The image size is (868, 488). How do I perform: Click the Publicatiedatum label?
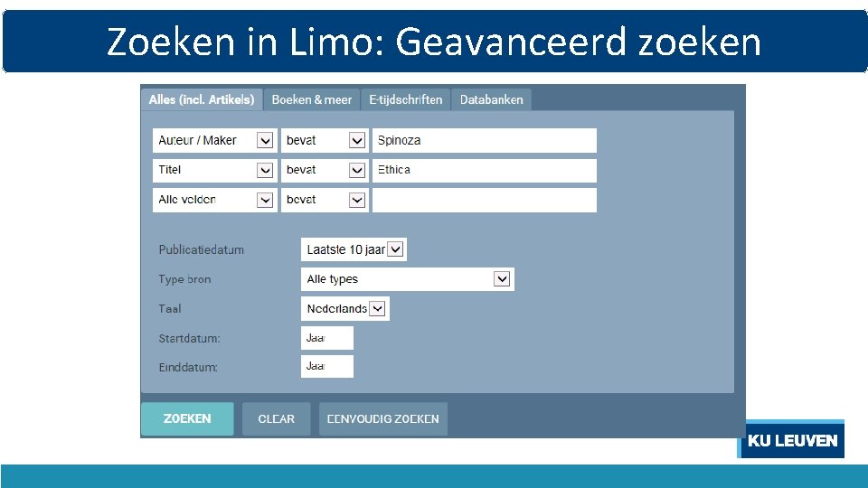point(201,249)
